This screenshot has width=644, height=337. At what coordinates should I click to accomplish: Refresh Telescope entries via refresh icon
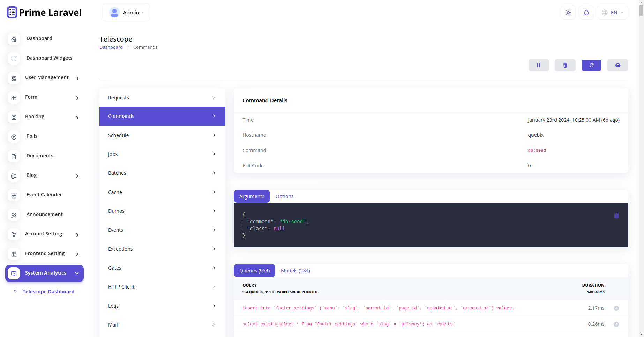coord(591,65)
